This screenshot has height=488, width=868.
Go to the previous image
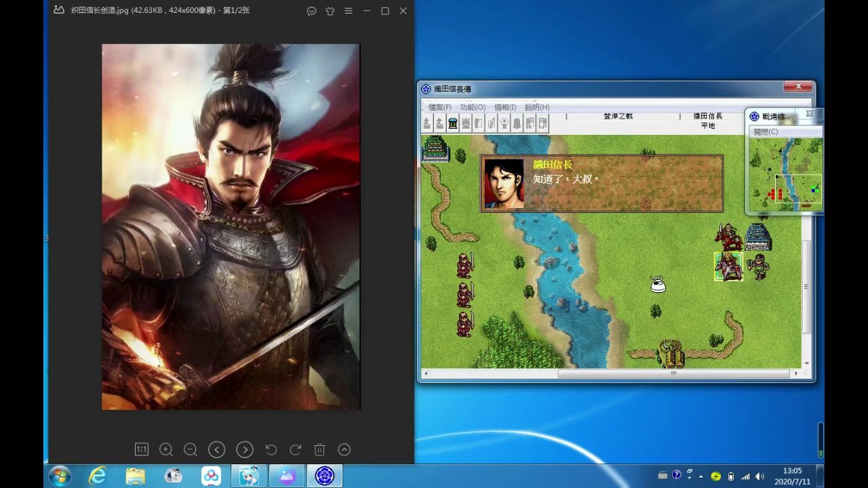(x=217, y=449)
